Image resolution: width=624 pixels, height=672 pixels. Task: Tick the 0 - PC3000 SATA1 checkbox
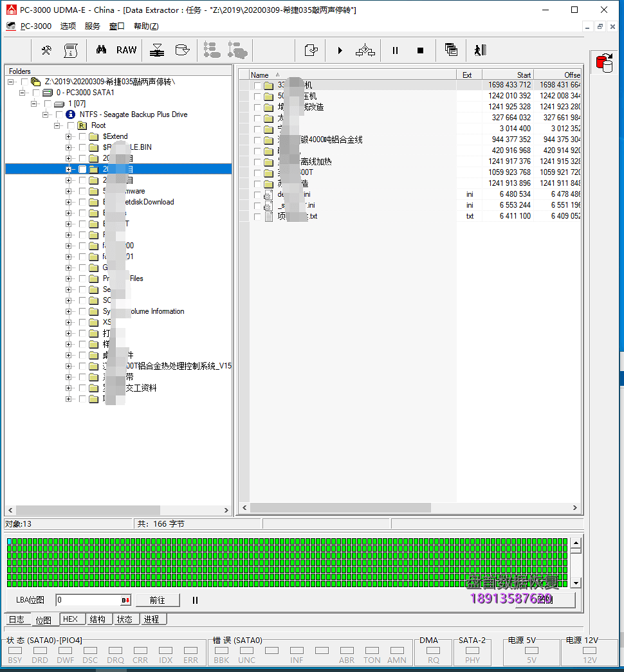pyautogui.click(x=36, y=93)
